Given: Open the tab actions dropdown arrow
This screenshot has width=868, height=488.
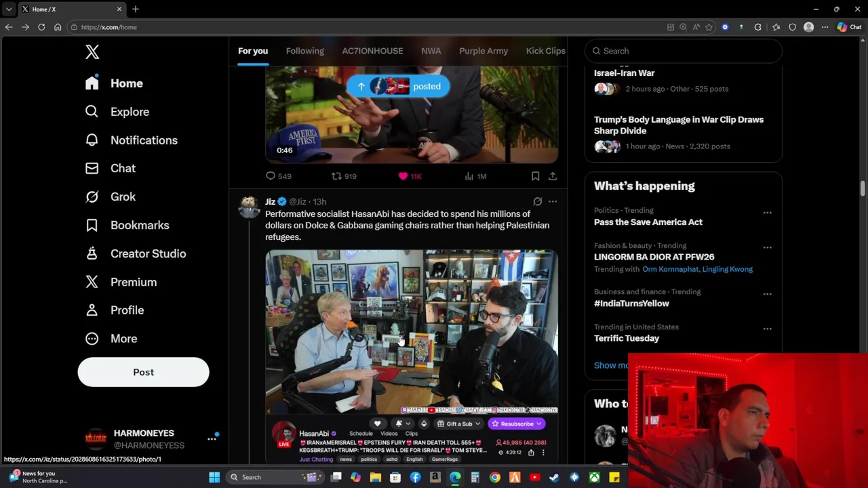Looking at the screenshot, I should (9, 9).
